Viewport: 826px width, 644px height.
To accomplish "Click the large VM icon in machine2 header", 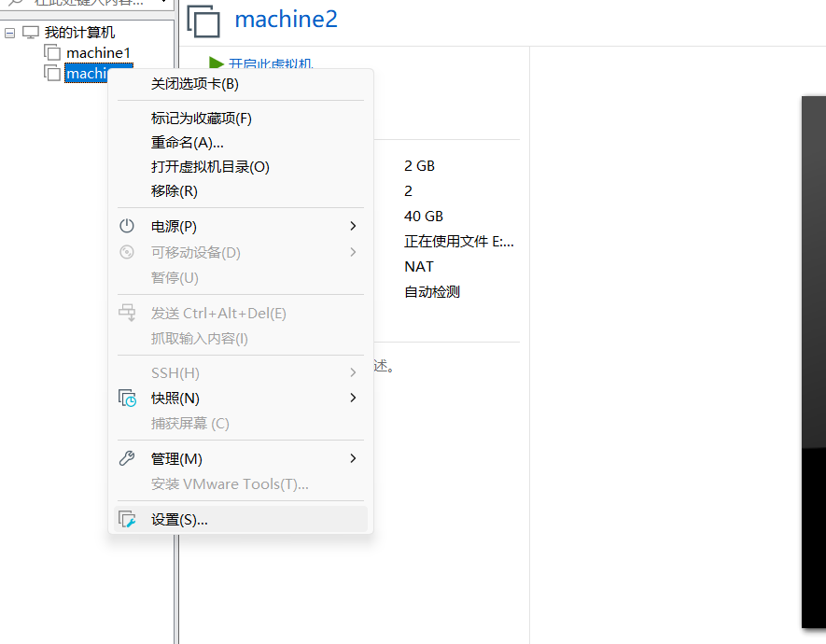I will (x=203, y=21).
